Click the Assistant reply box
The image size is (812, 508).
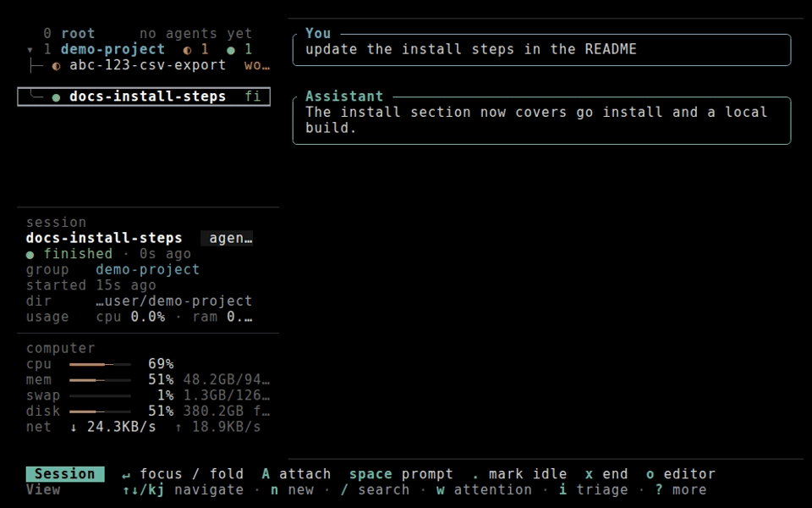(541, 120)
